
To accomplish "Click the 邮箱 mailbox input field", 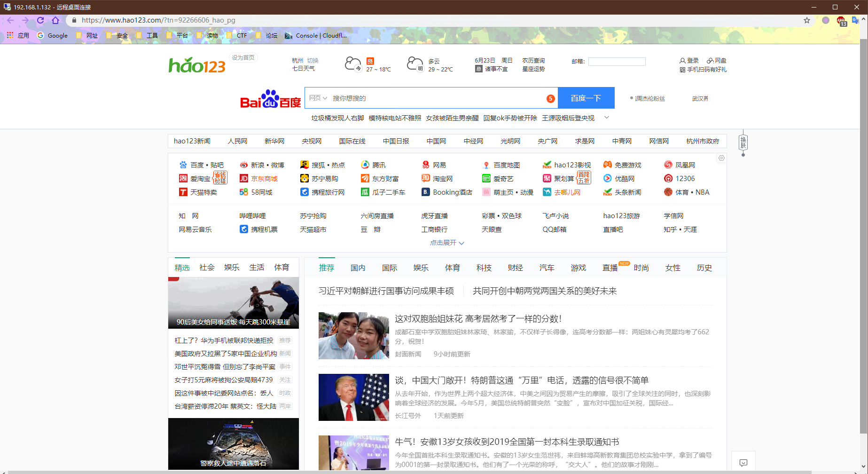I will [x=617, y=62].
